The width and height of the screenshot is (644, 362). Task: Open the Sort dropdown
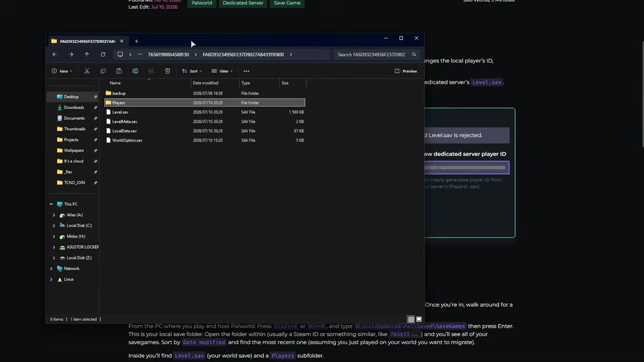[192, 71]
